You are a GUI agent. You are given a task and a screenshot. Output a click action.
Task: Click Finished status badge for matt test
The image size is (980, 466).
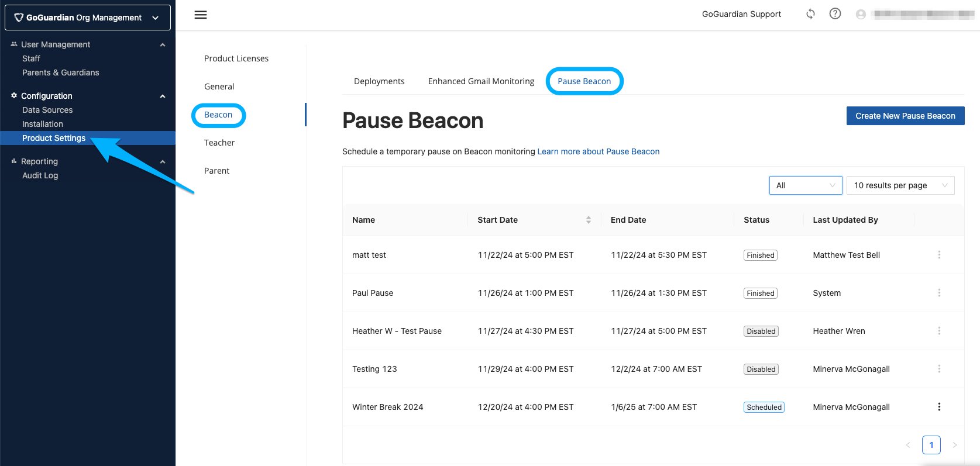pos(761,256)
